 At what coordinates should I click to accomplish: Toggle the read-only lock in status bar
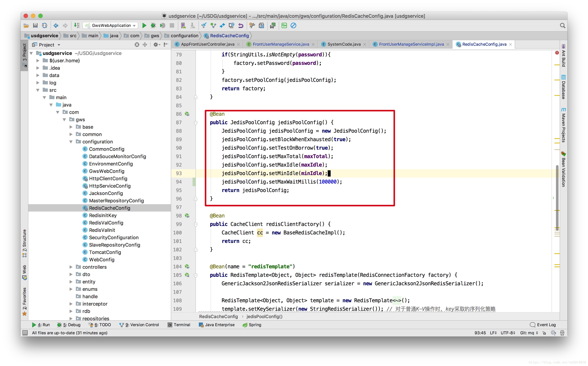coord(544,333)
